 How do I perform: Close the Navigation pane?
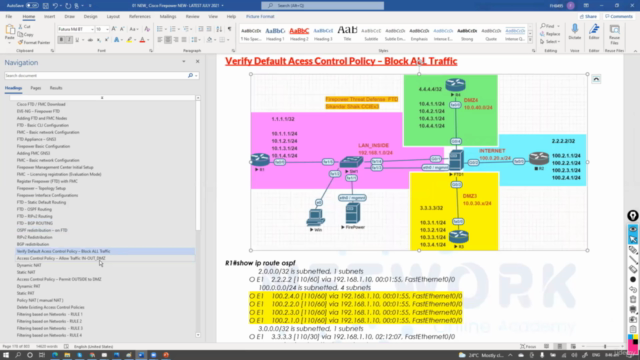(x=198, y=62)
